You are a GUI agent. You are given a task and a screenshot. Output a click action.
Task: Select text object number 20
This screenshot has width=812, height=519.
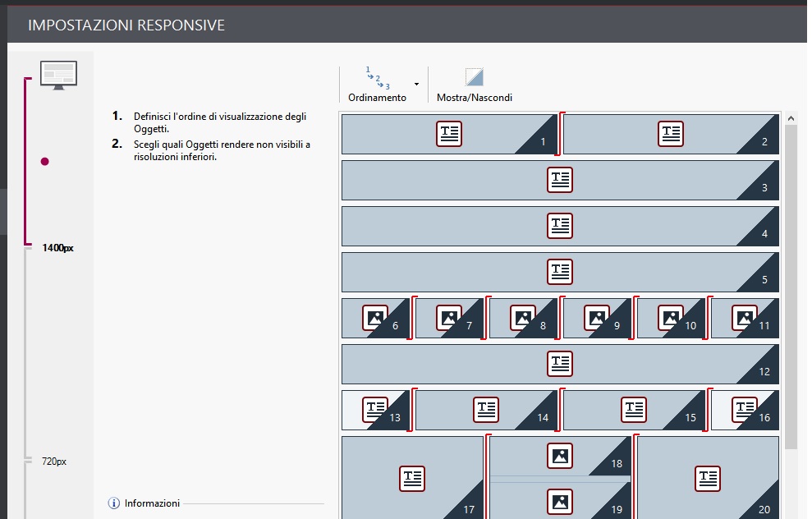708,478
